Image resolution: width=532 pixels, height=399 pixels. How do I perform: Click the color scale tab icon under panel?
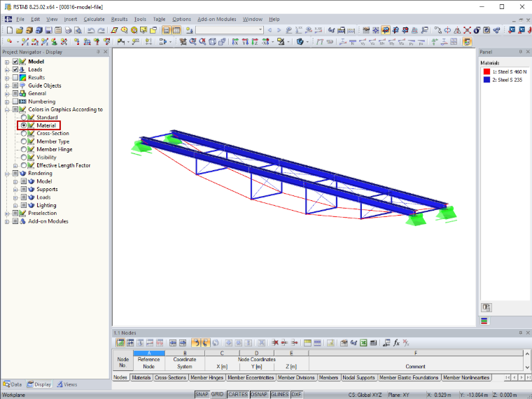point(484,321)
